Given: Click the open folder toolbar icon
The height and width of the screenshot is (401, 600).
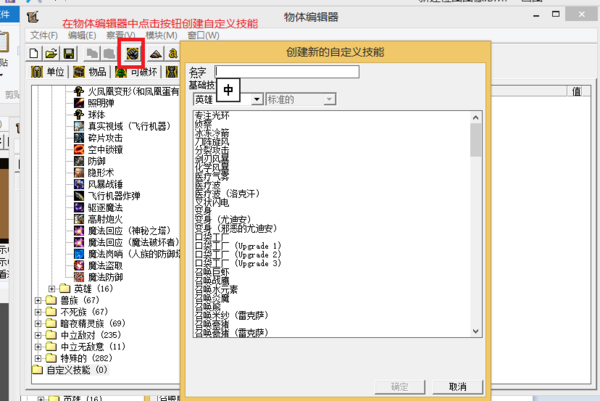Looking at the screenshot, I should coord(51,52).
